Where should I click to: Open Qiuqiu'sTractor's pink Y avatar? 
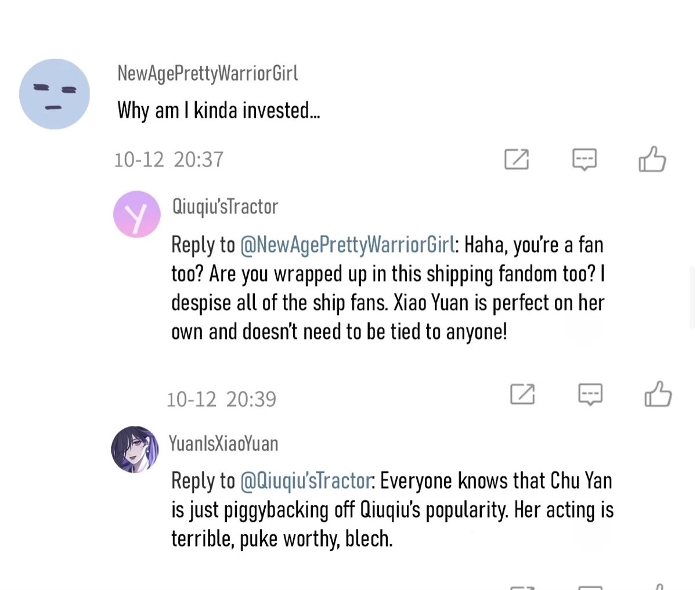point(137,214)
